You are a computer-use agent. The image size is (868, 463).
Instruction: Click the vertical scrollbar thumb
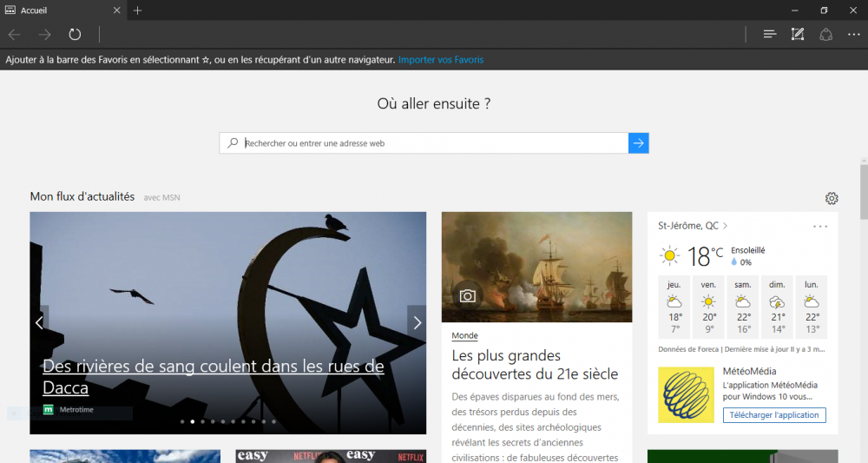tap(864, 192)
